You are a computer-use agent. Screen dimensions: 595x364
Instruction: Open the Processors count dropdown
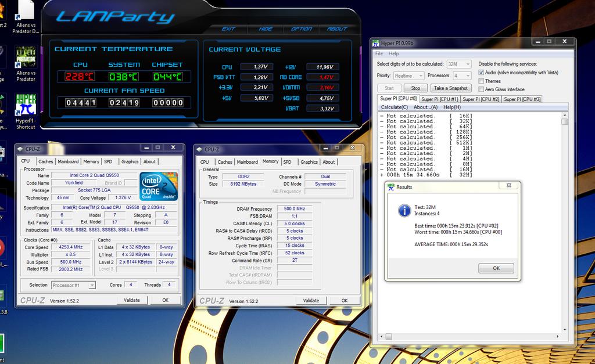tap(462, 75)
